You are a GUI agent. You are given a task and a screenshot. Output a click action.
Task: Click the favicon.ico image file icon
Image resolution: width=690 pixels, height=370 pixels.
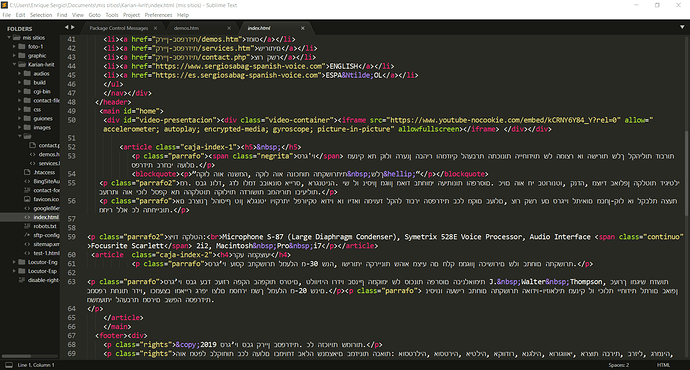[27, 199]
